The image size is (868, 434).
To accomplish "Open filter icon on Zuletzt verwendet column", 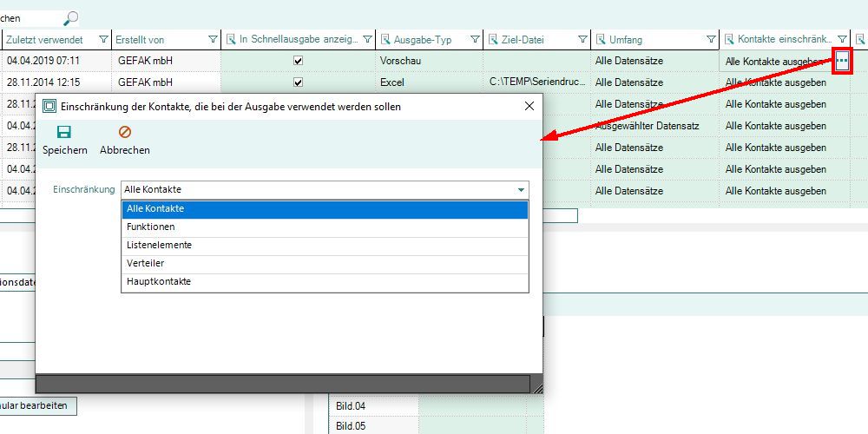I will click(104, 40).
